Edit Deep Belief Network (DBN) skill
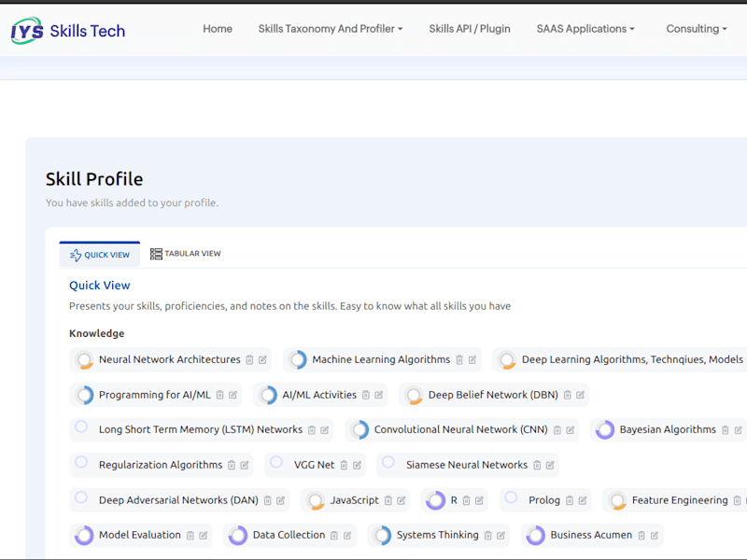The width and height of the screenshot is (747, 560). click(x=580, y=395)
